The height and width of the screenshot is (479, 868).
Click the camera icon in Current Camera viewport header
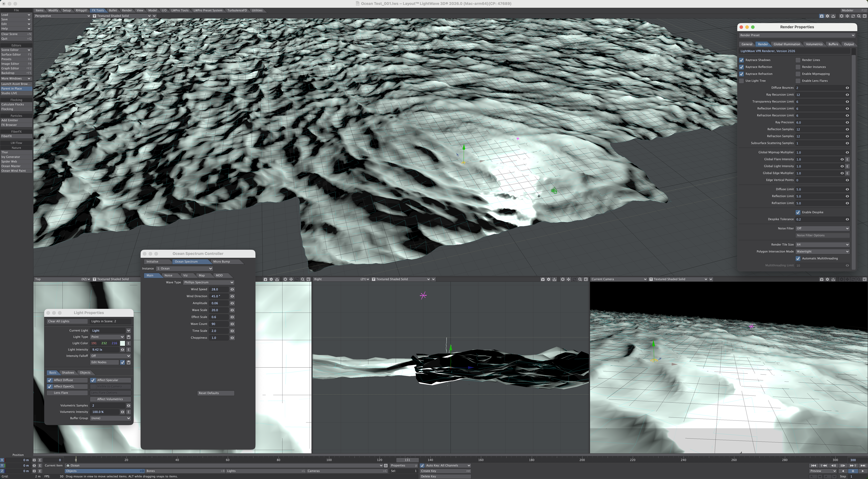pyautogui.click(x=822, y=279)
